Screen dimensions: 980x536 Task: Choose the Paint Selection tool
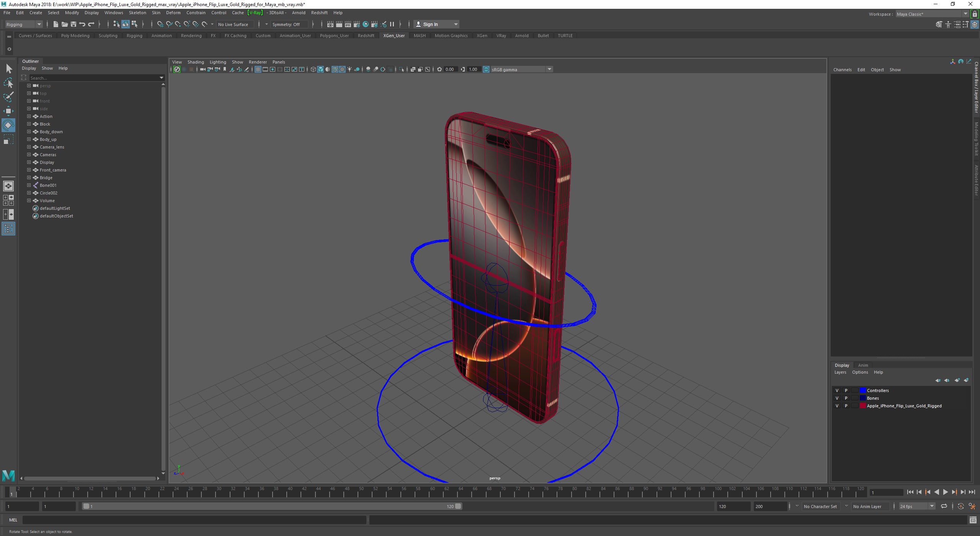click(8, 97)
